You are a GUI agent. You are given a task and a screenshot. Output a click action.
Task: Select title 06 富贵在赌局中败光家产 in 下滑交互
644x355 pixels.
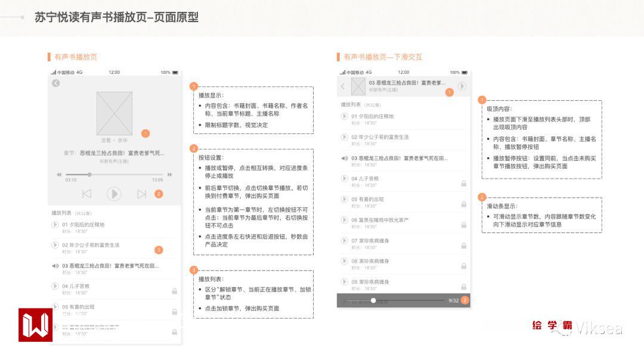click(x=380, y=220)
